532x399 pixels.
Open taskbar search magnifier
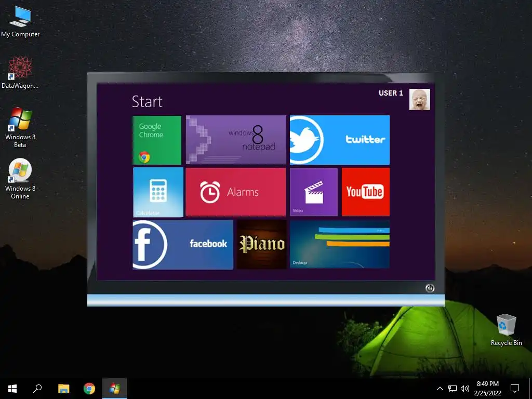pyautogui.click(x=37, y=389)
